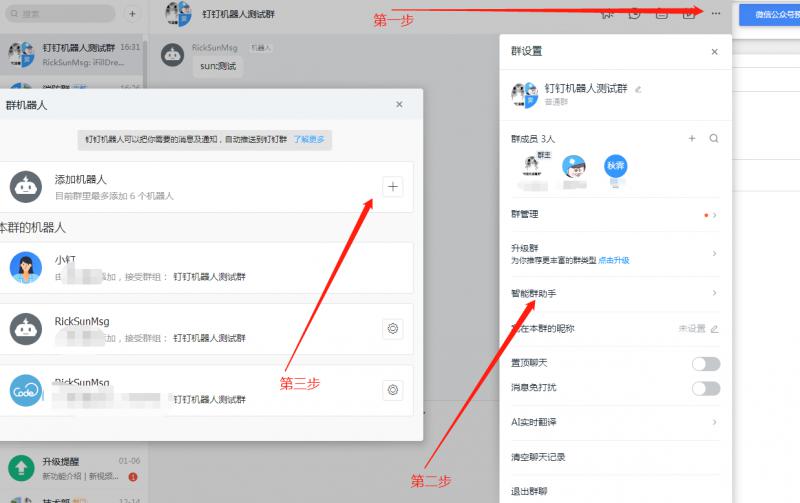Follow the 了解更多 link
Screen dimensions: 800x503
pos(309,139)
